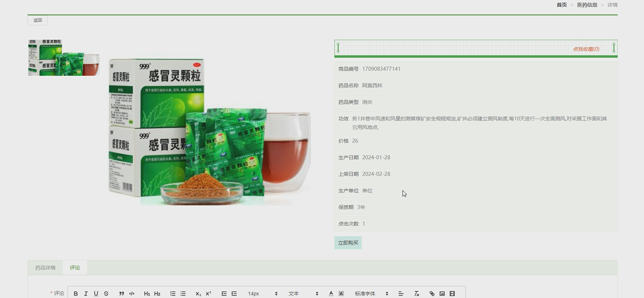644x298 pixels.
Task: Apply Heading 1 style
Action: pos(147,293)
